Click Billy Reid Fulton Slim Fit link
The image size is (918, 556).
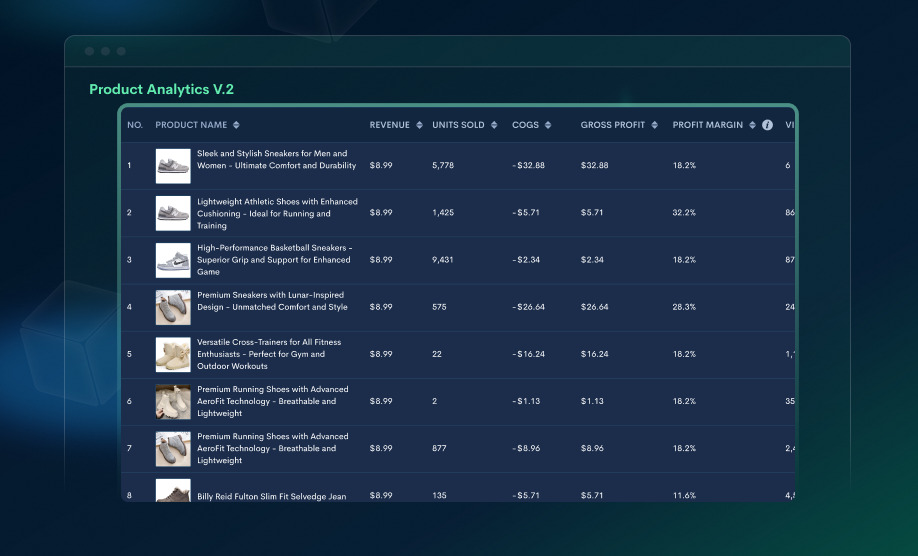pos(272,496)
